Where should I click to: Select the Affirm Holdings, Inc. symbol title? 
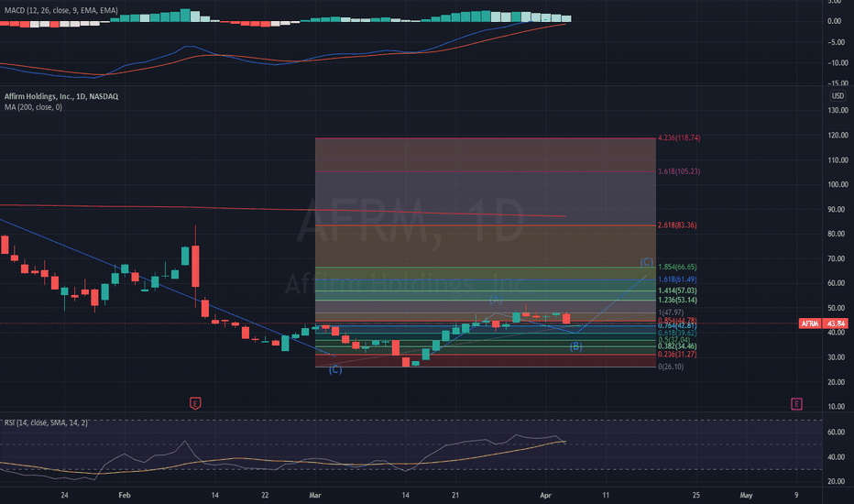pos(61,96)
